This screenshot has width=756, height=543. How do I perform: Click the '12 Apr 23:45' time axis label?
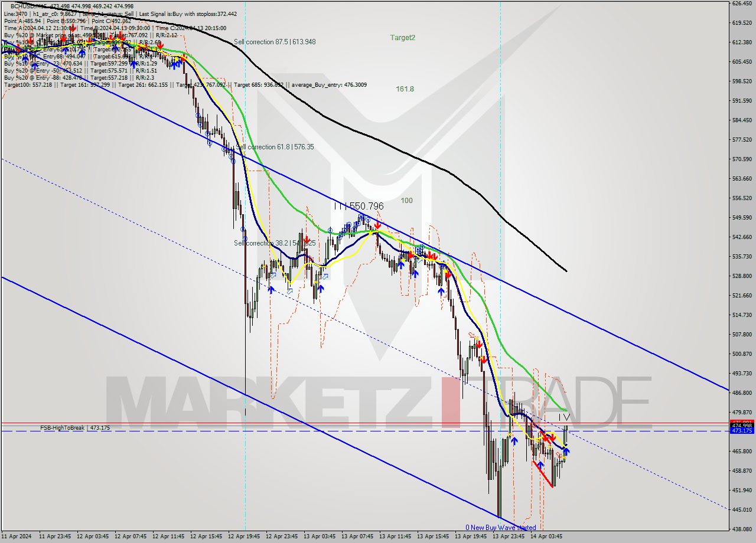coord(283,537)
